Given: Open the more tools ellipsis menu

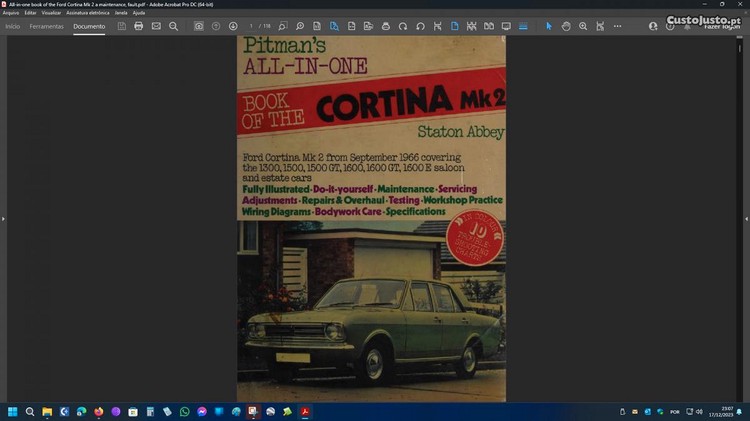Looking at the screenshot, I should pyautogui.click(x=617, y=26).
